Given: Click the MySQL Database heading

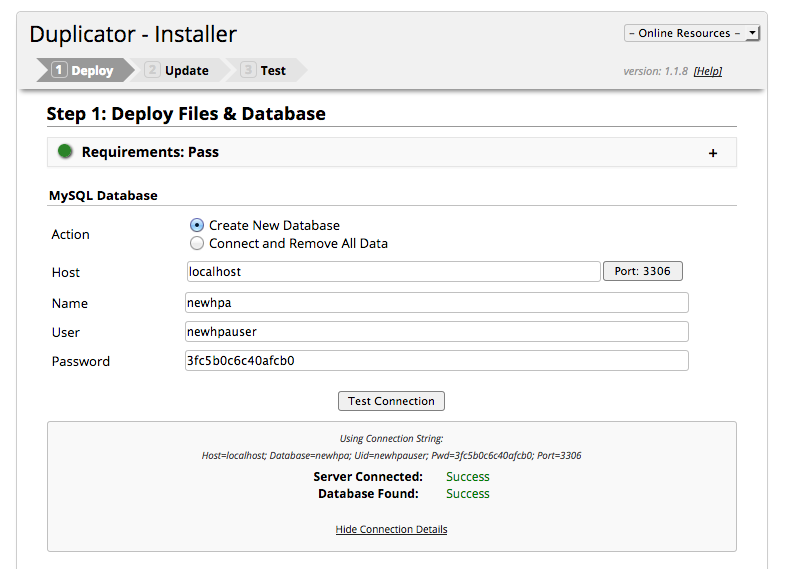Looking at the screenshot, I should pyautogui.click(x=103, y=196).
